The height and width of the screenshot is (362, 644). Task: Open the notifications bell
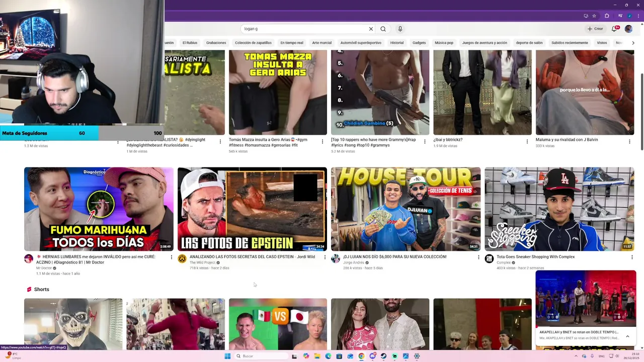[614, 29]
